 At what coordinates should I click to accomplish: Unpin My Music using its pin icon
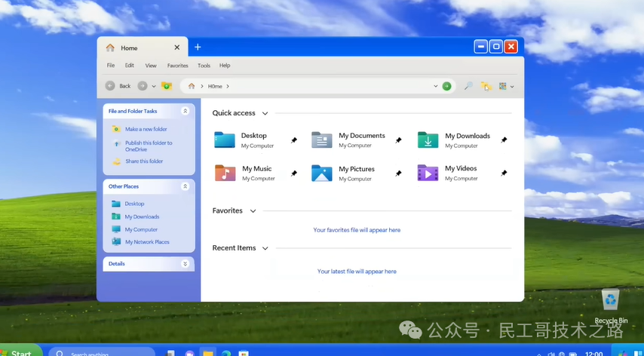(x=294, y=173)
